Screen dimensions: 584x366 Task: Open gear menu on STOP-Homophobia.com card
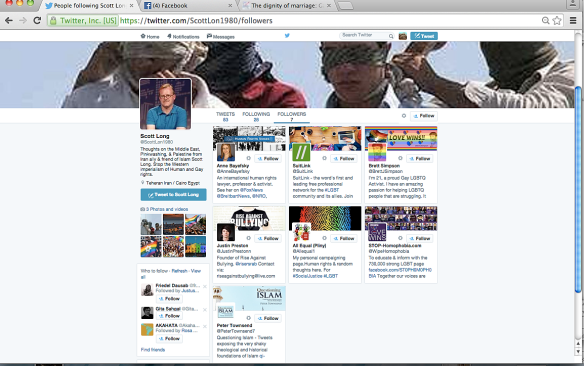click(x=400, y=238)
